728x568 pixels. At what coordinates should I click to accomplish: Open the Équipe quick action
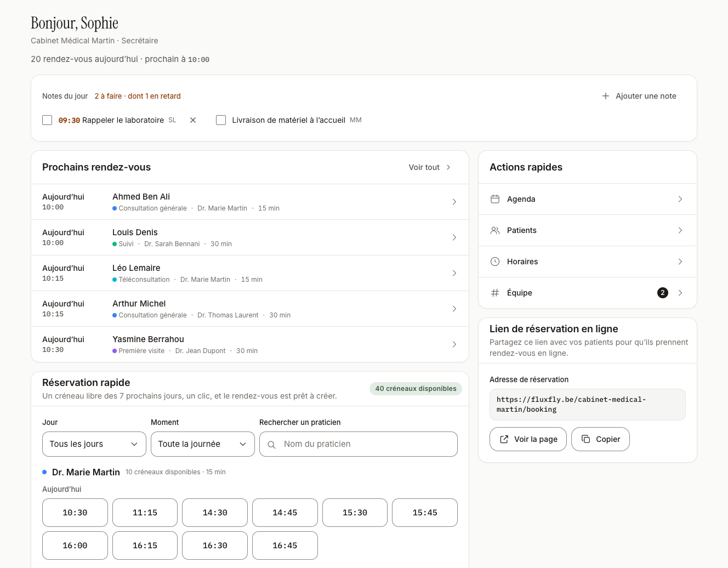coord(588,293)
